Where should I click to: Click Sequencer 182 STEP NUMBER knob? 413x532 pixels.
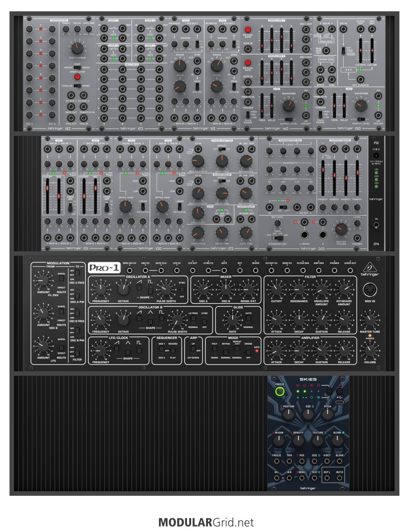pyautogui.click(x=77, y=48)
